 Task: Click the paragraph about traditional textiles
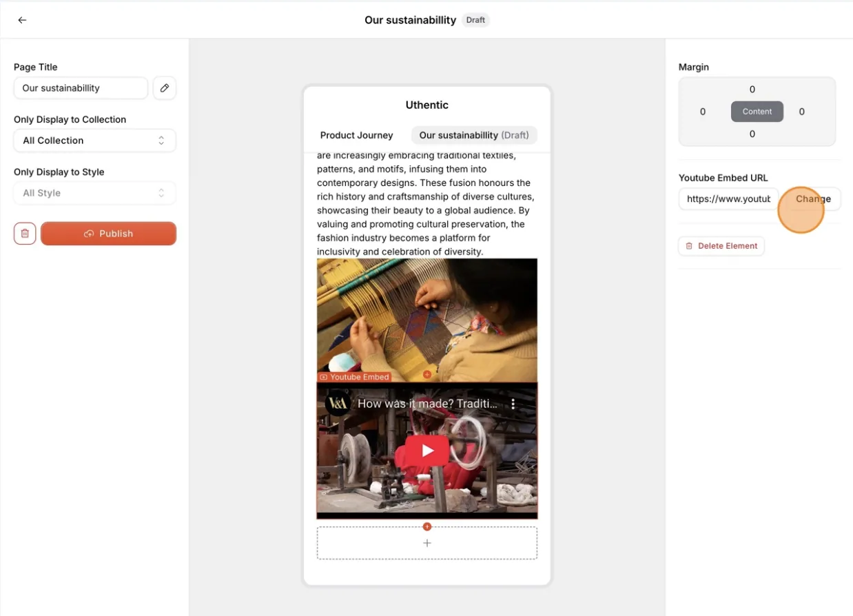426,203
